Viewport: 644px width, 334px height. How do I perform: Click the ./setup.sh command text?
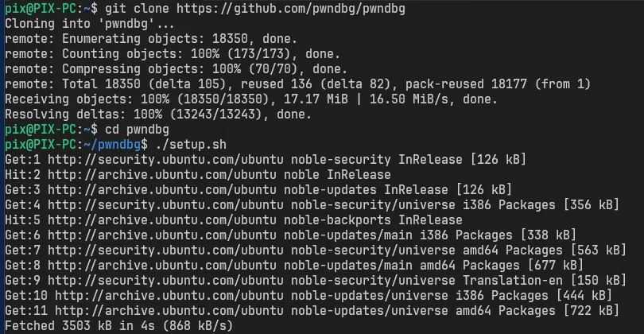click(191, 145)
